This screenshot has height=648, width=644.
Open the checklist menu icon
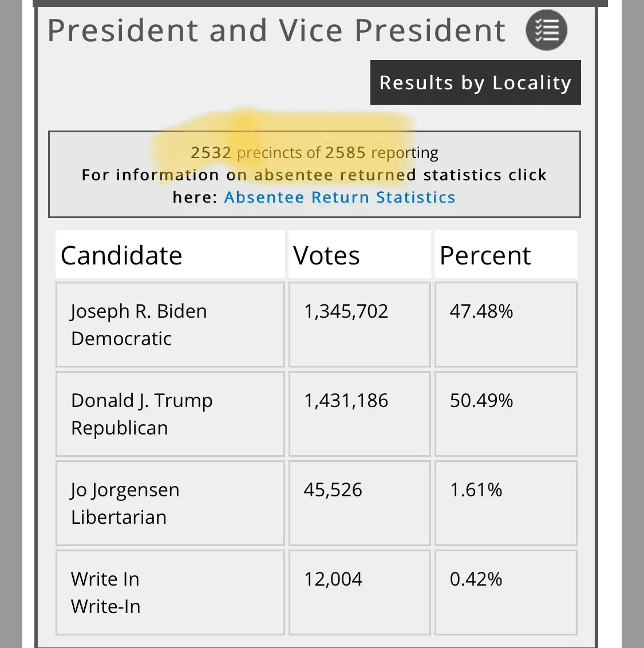click(546, 30)
